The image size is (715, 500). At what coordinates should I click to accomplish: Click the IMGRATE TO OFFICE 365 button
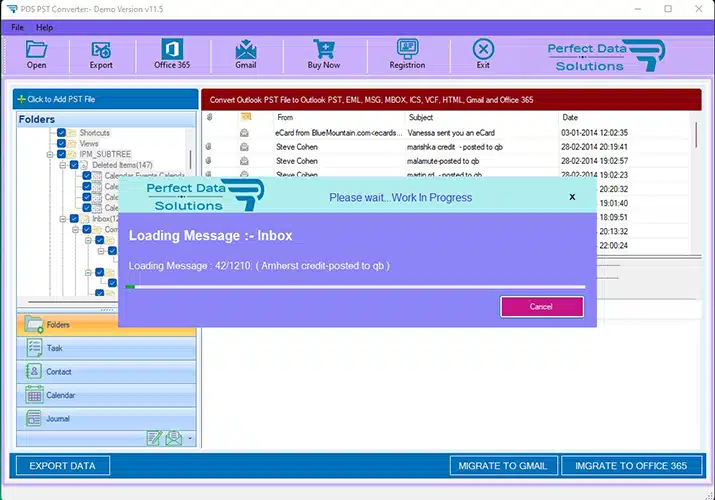pyautogui.click(x=631, y=466)
